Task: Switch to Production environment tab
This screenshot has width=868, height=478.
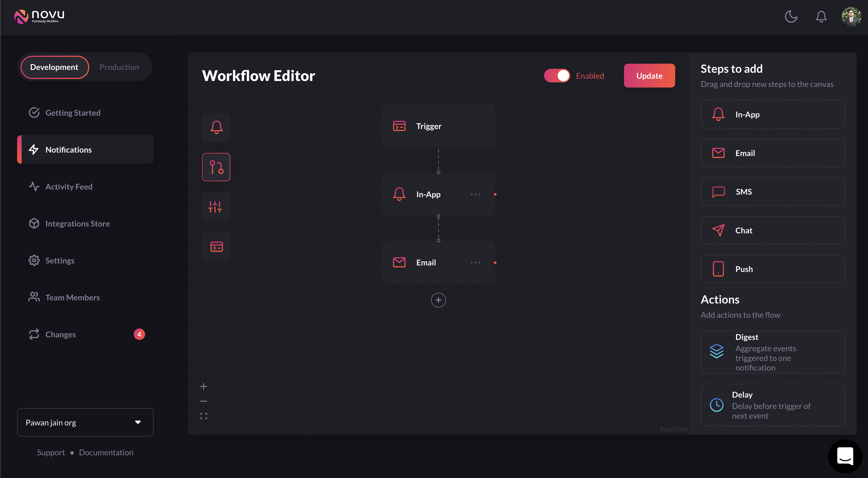Action: [119, 66]
